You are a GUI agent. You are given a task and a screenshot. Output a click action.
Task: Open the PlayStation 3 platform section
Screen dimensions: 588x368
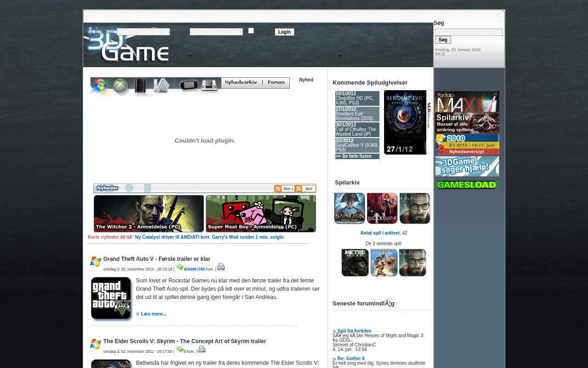(141, 86)
